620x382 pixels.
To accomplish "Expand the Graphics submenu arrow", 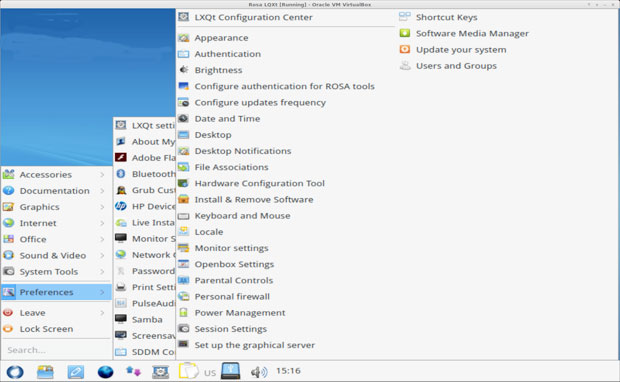I will [102, 207].
